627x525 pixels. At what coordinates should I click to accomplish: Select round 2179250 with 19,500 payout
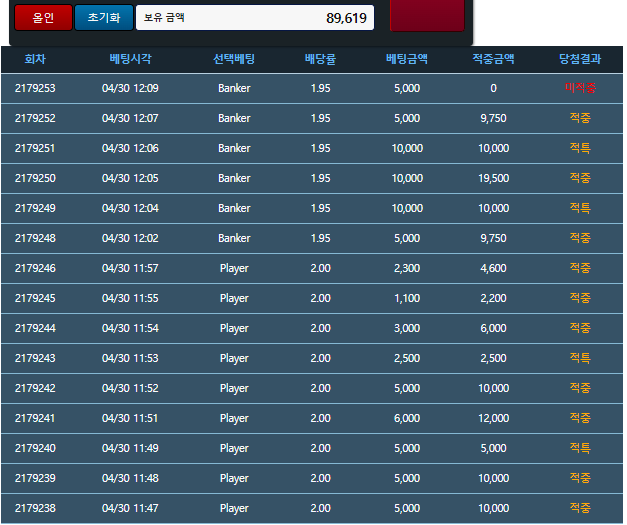point(35,179)
